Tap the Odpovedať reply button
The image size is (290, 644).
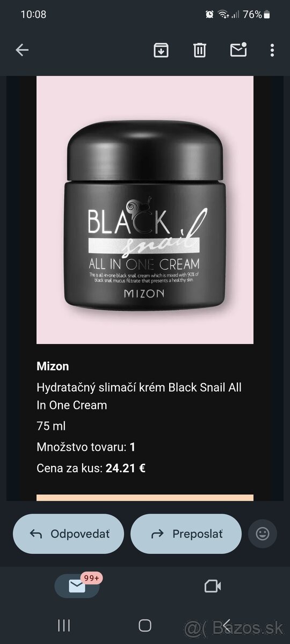(68, 533)
